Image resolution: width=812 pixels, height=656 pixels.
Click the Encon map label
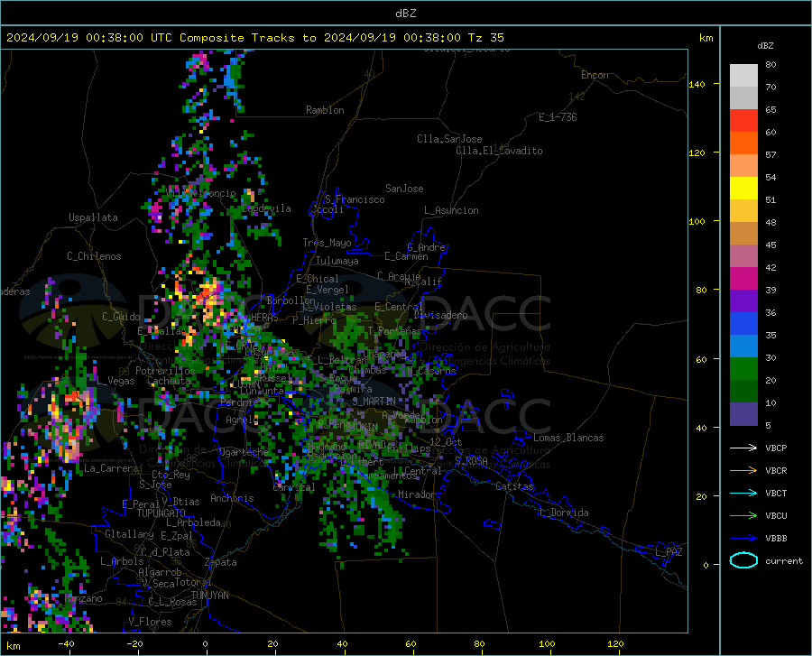[595, 75]
